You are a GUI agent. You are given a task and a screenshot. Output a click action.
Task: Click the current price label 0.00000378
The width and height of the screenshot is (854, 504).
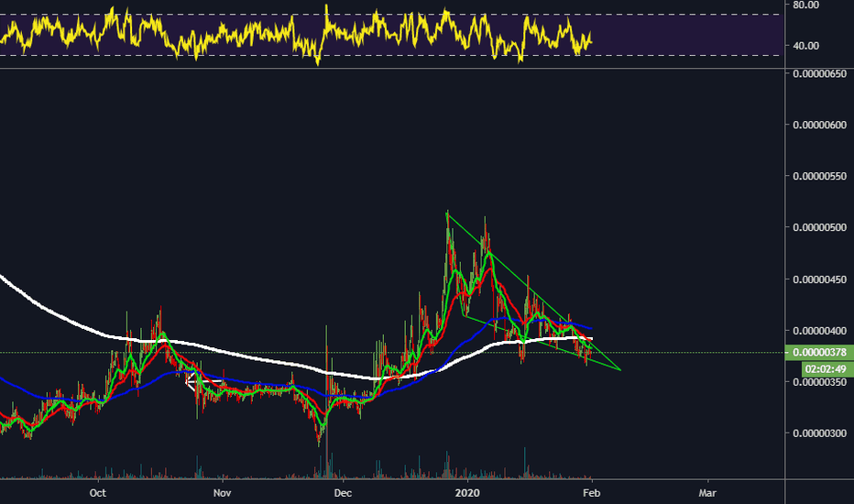819,353
